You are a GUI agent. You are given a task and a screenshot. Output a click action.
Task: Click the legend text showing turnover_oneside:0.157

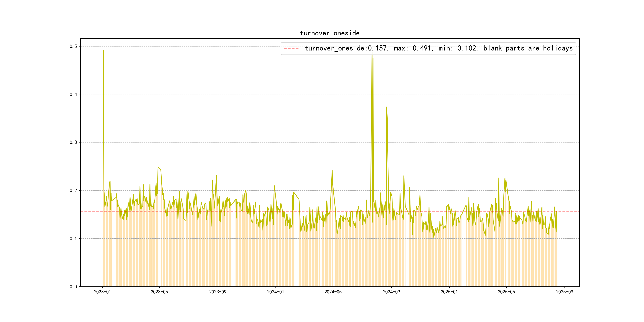click(346, 48)
